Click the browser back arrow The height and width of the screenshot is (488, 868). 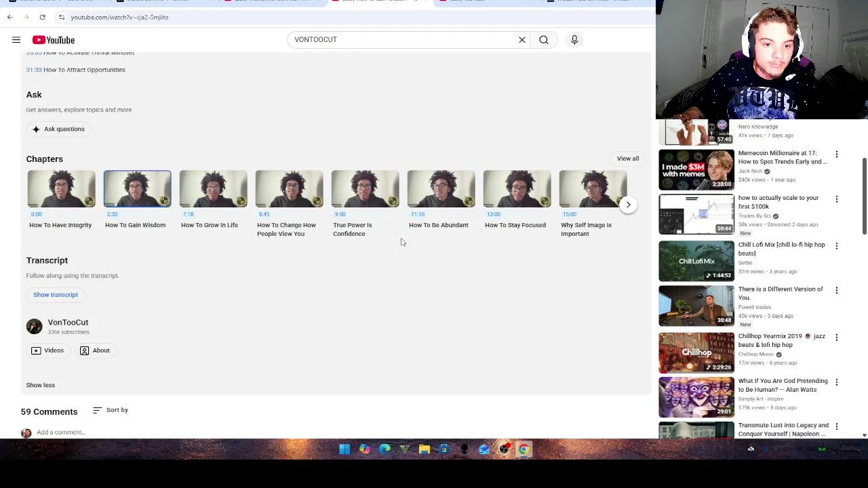tap(10, 17)
